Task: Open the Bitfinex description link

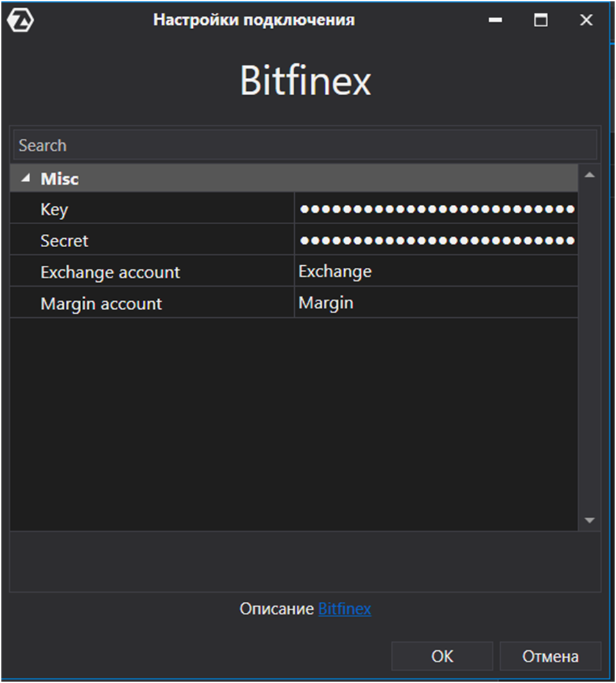Action: point(345,609)
